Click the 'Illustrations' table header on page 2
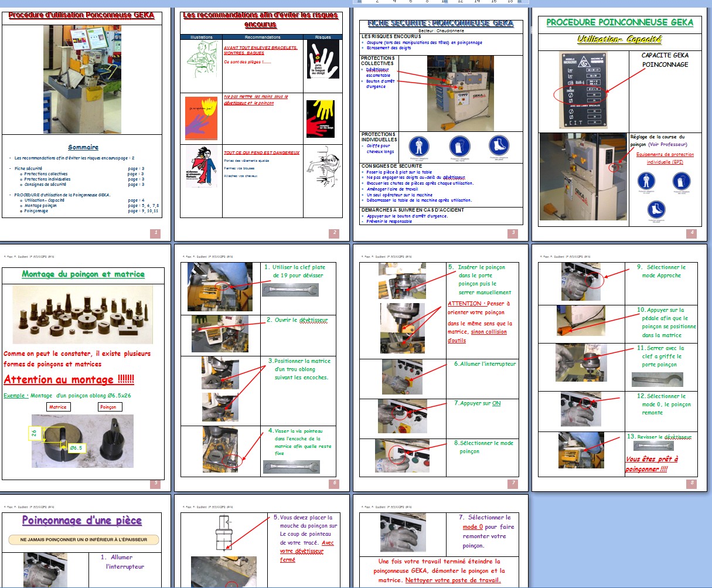 (201, 37)
